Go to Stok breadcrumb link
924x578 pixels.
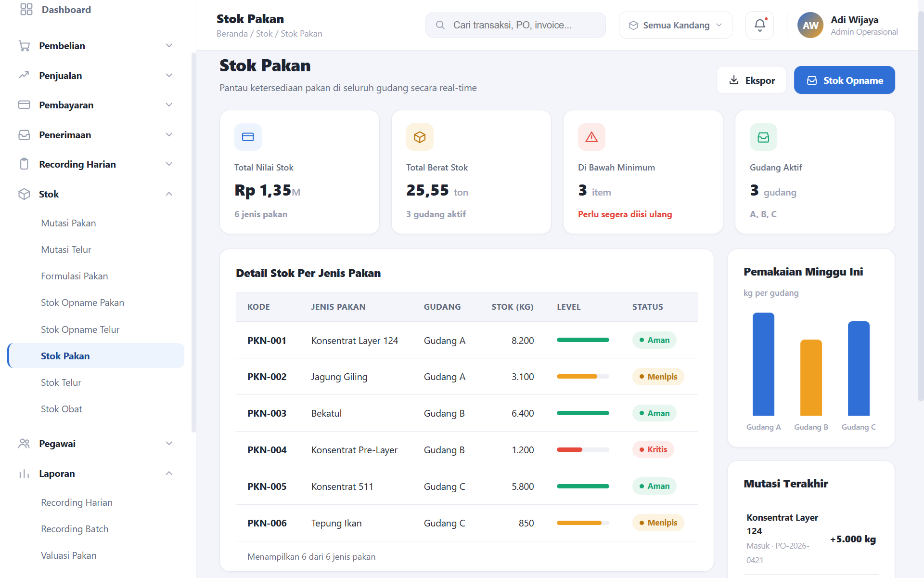click(264, 34)
